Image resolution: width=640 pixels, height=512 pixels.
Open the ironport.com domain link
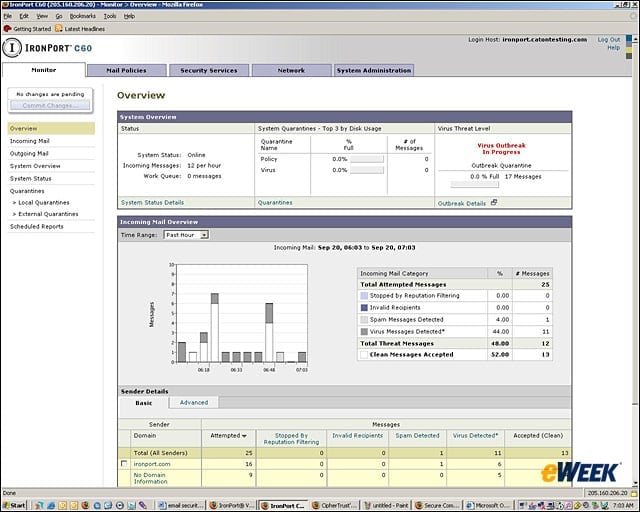(x=152, y=464)
